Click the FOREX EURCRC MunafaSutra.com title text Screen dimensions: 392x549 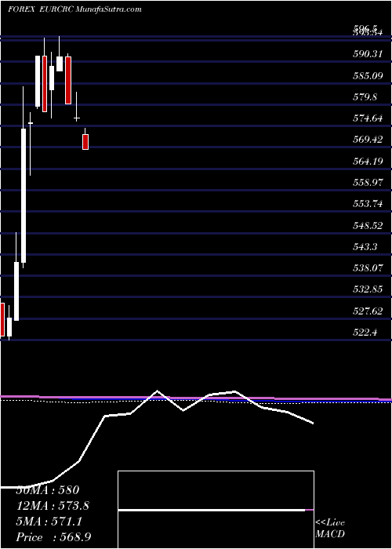pyautogui.click(x=74, y=9)
